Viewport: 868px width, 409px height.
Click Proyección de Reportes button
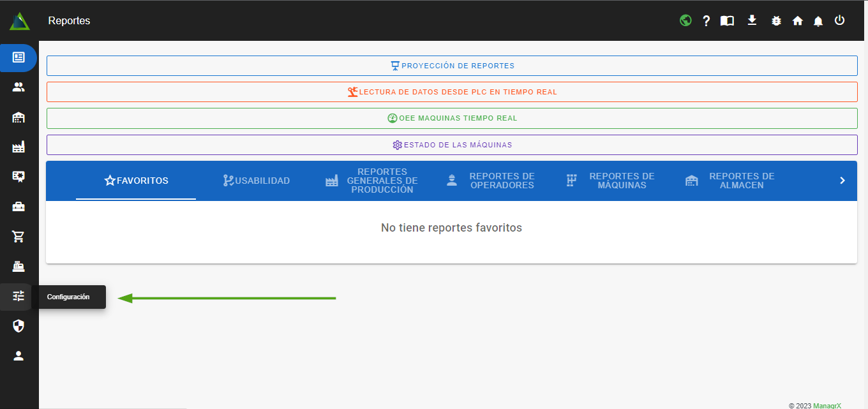tap(452, 66)
